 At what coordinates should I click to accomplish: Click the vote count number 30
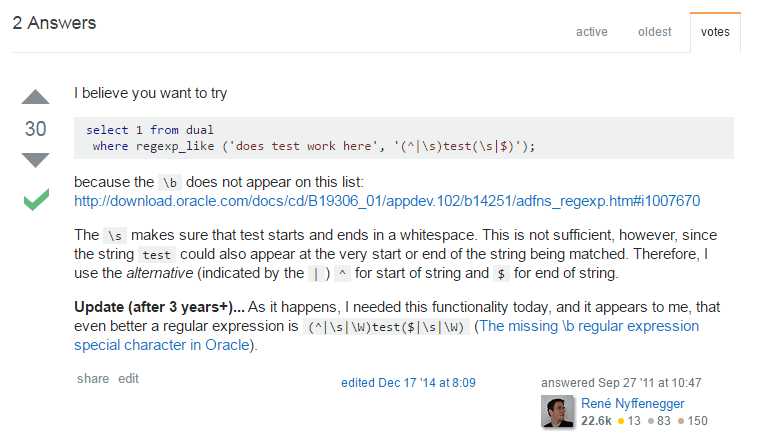coord(35,129)
